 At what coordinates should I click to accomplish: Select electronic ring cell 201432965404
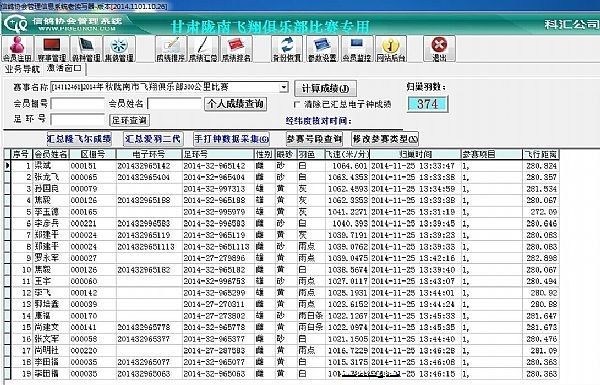pyautogui.click(x=149, y=177)
